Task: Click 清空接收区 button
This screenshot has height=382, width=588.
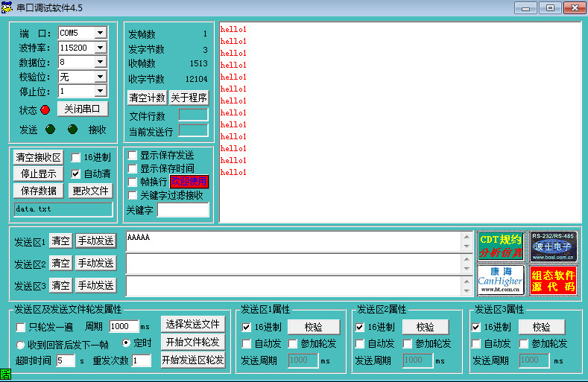Action: coord(38,157)
